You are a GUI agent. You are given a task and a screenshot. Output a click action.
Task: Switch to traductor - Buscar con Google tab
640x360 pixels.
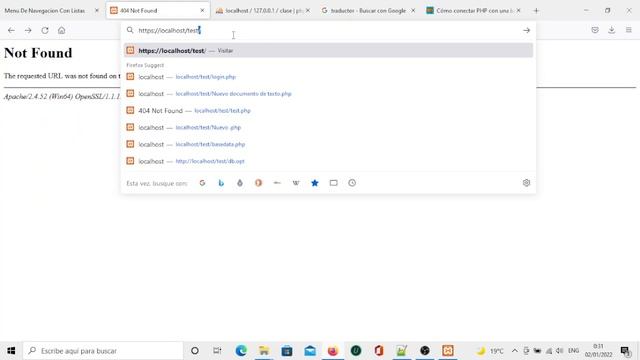tap(369, 11)
